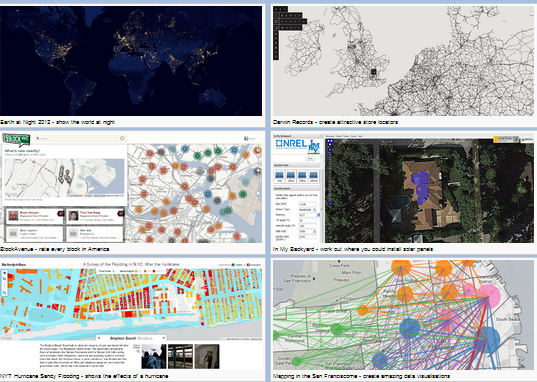Screen dimensions: 537x382
Task: Click the black marker on Darwin Records map
Action: point(374,72)
